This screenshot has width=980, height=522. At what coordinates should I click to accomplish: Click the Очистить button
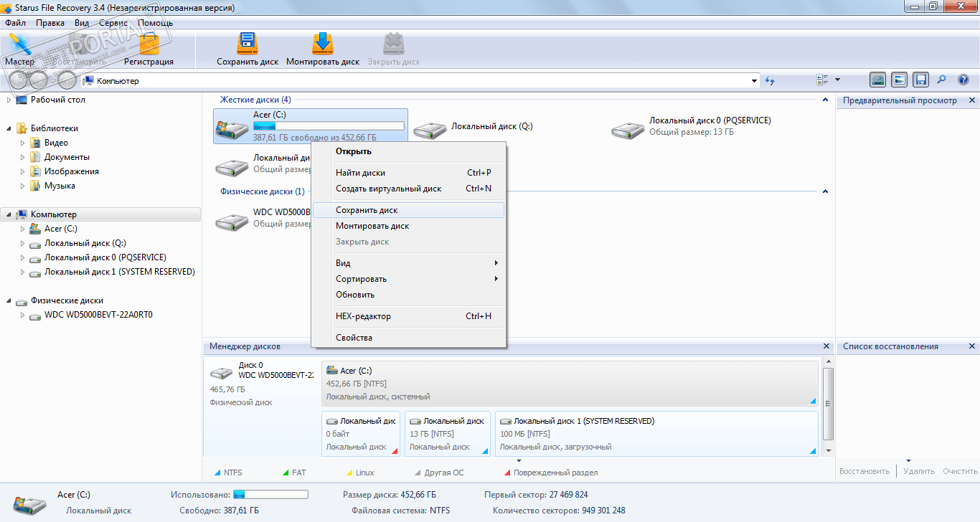[960, 471]
